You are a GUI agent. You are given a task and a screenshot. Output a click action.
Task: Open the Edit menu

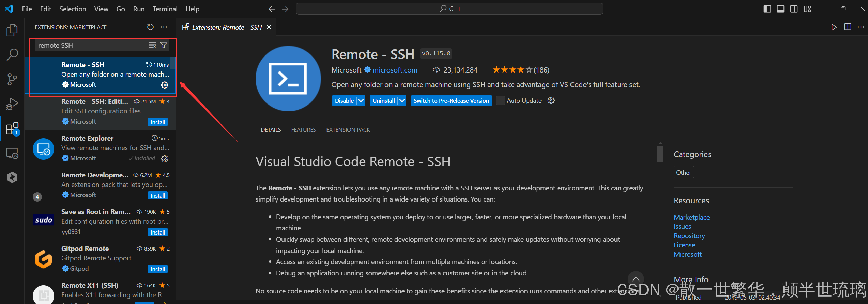click(46, 9)
